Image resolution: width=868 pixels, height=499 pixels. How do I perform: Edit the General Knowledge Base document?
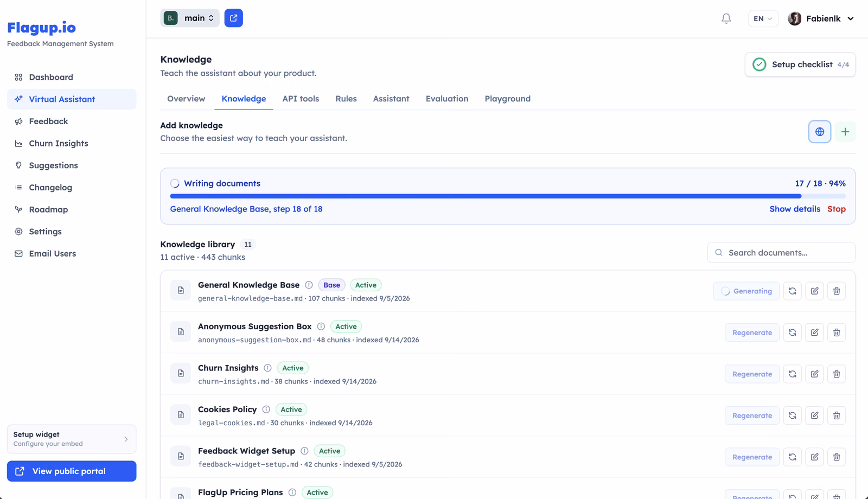tap(815, 291)
